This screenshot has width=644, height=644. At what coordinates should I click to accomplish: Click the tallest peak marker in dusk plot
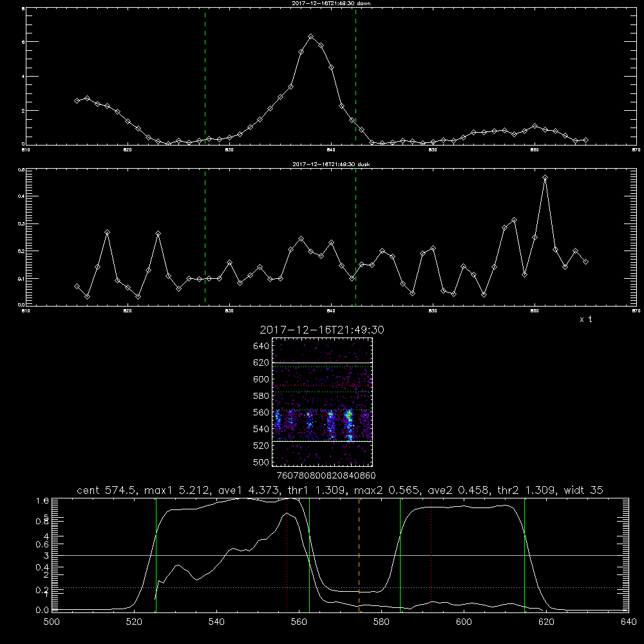(545, 178)
